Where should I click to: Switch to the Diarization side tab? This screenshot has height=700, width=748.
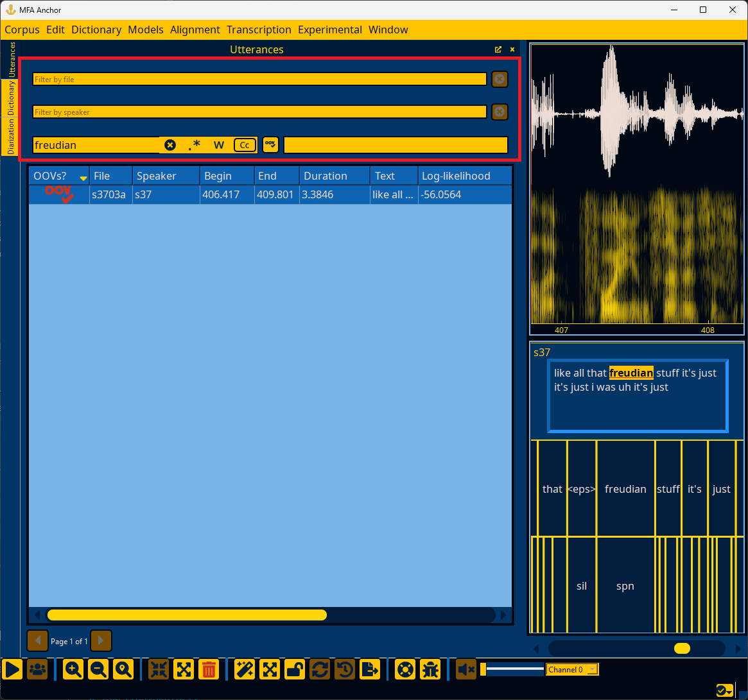pyautogui.click(x=10, y=137)
